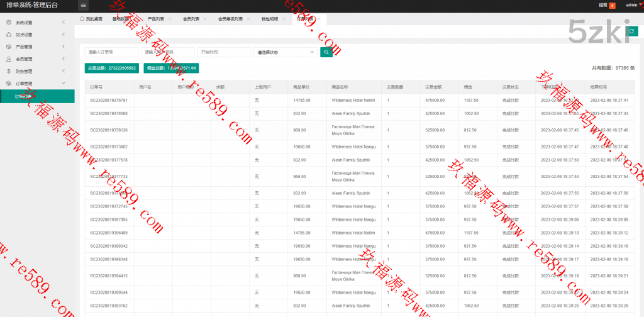Close the 产品列表 tab
This screenshot has height=317, width=644.
(169, 19)
